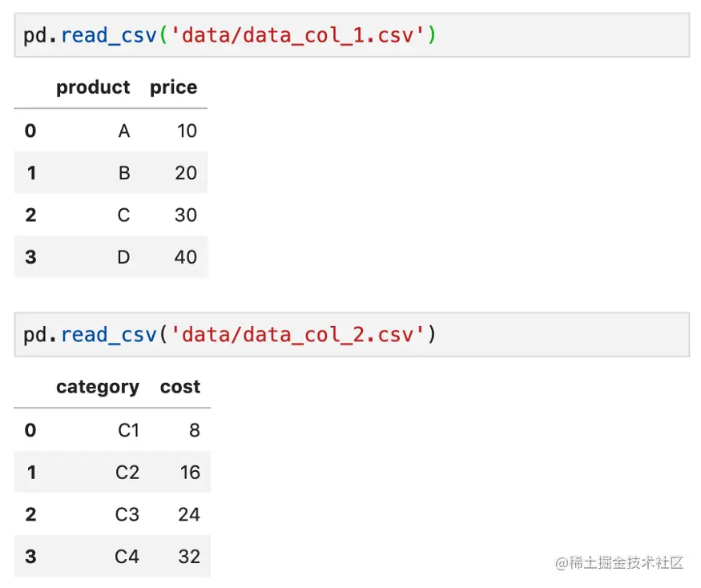Click the price value 40
The height and width of the screenshot is (588, 701).
tap(186, 257)
